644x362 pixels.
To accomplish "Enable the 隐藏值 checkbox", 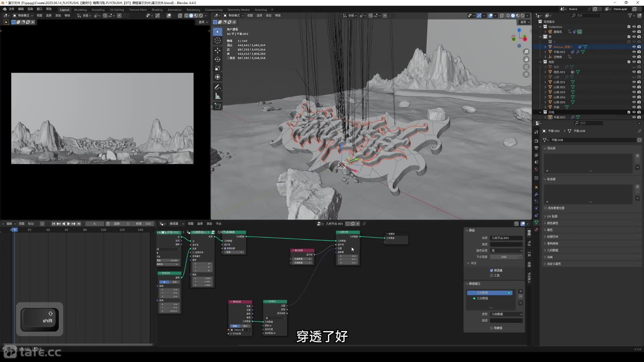I will click(492, 328).
